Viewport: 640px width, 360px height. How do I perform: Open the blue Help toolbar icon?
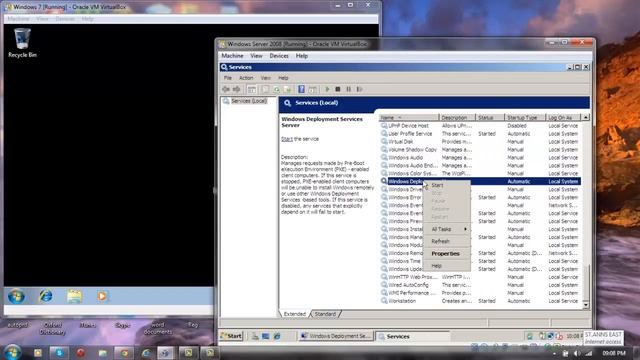click(x=301, y=89)
